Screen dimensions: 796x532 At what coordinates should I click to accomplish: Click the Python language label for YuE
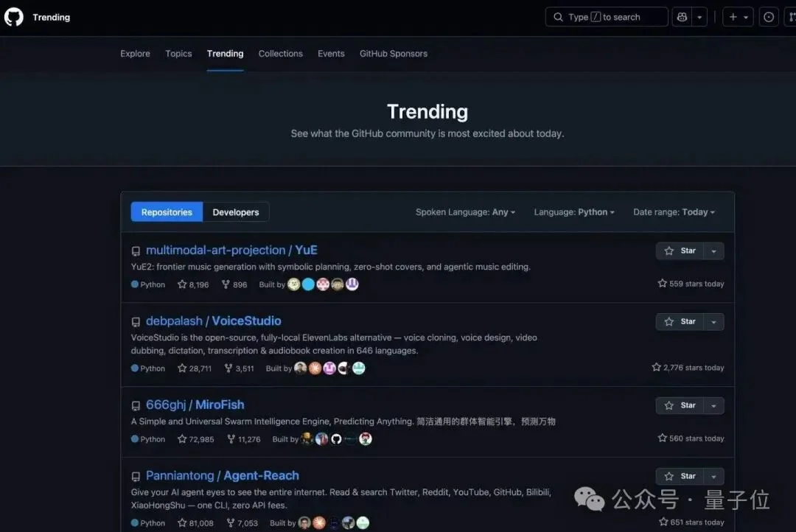148,284
